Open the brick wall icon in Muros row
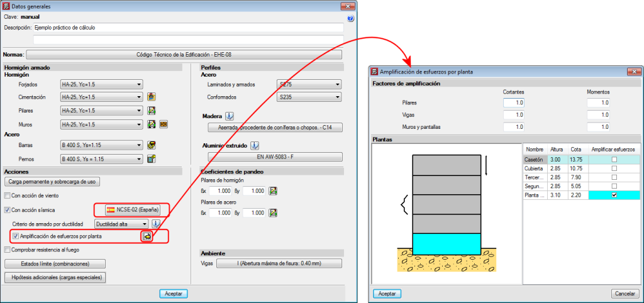Image resolution: width=644 pixels, height=303 pixels. coord(164,124)
